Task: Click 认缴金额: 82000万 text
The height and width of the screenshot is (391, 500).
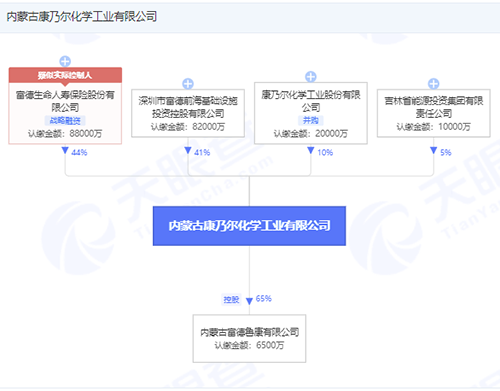Action: pyautogui.click(x=188, y=127)
